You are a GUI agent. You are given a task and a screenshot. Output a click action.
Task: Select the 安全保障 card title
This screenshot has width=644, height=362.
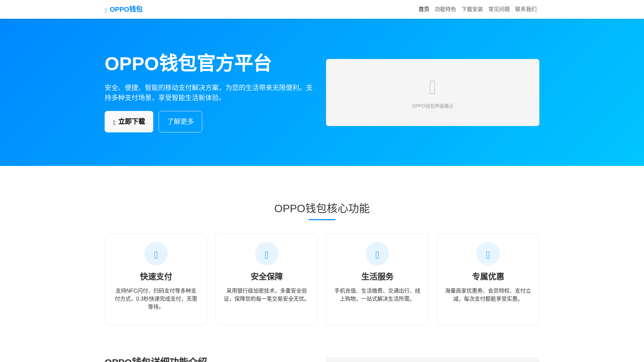(267, 277)
